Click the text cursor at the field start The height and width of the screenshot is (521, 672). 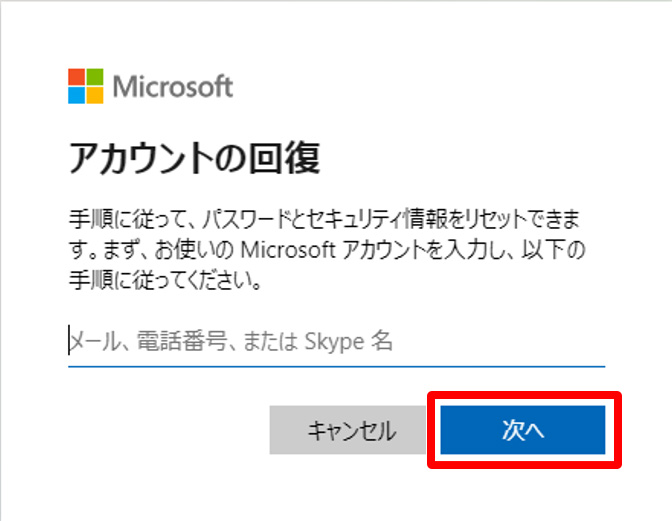click(x=70, y=342)
